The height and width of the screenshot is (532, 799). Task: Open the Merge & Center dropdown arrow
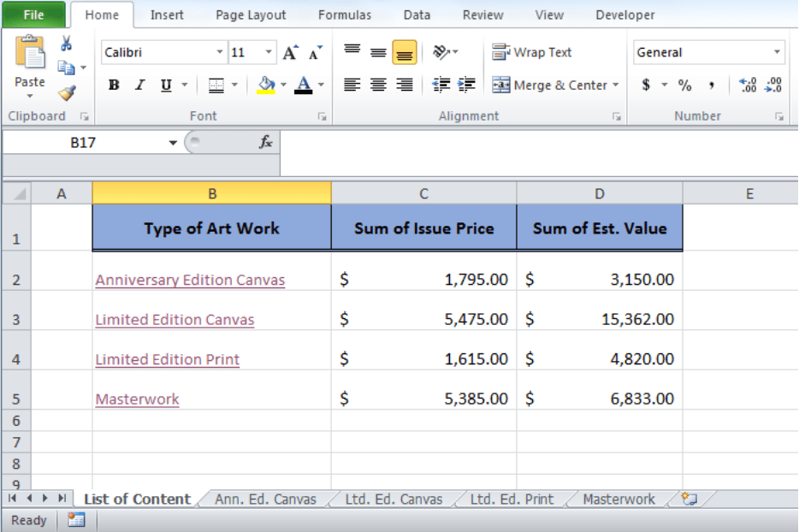[x=616, y=85]
